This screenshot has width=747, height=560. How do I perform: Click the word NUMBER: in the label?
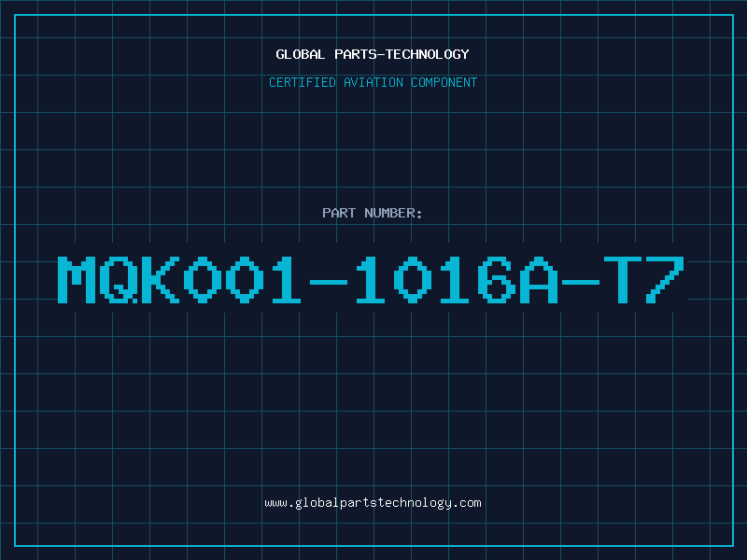(x=393, y=213)
